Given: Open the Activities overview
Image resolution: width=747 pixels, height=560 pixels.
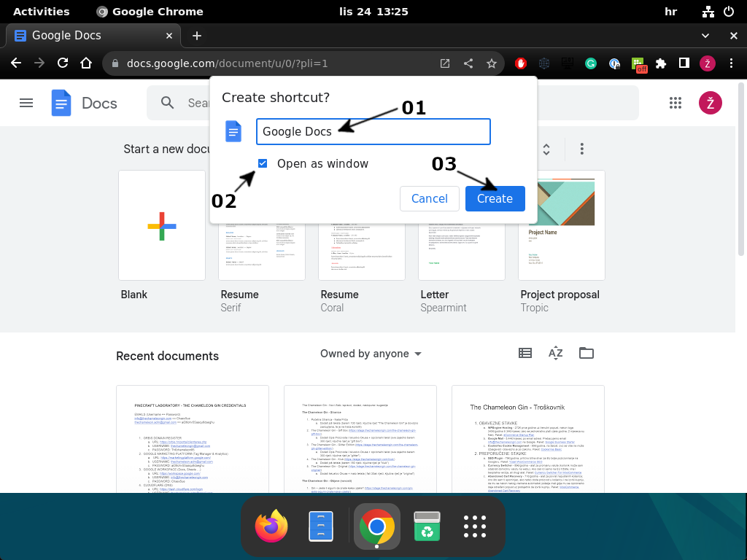Looking at the screenshot, I should tap(41, 12).
